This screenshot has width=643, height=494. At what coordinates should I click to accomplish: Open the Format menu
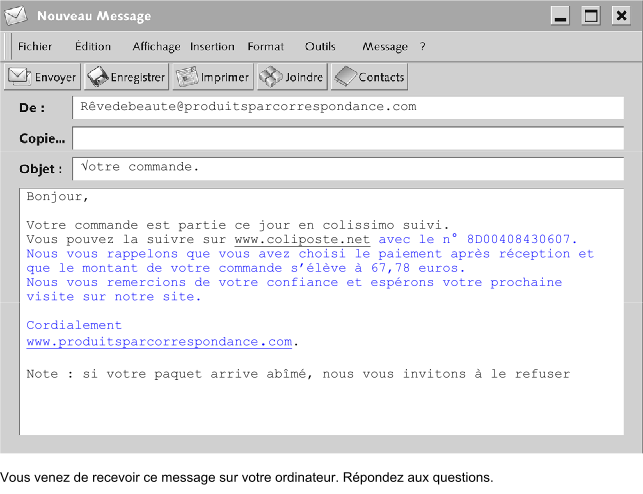point(266,46)
